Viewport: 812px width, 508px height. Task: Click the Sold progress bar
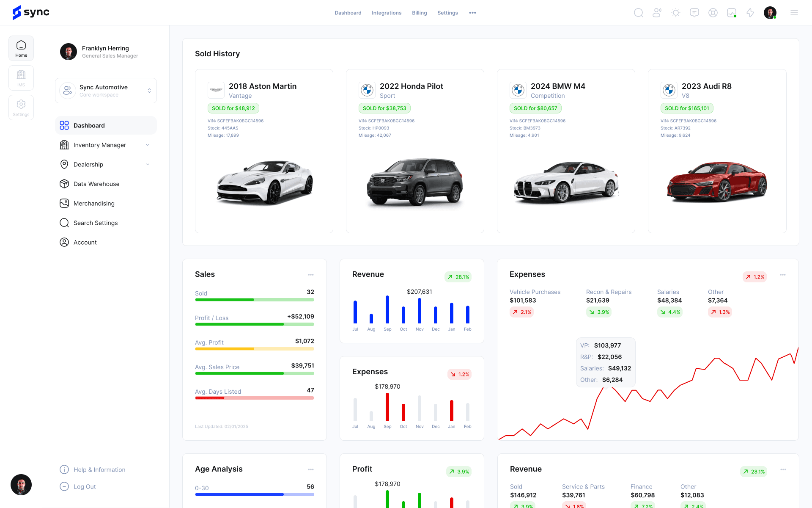pyautogui.click(x=255, y=300)
